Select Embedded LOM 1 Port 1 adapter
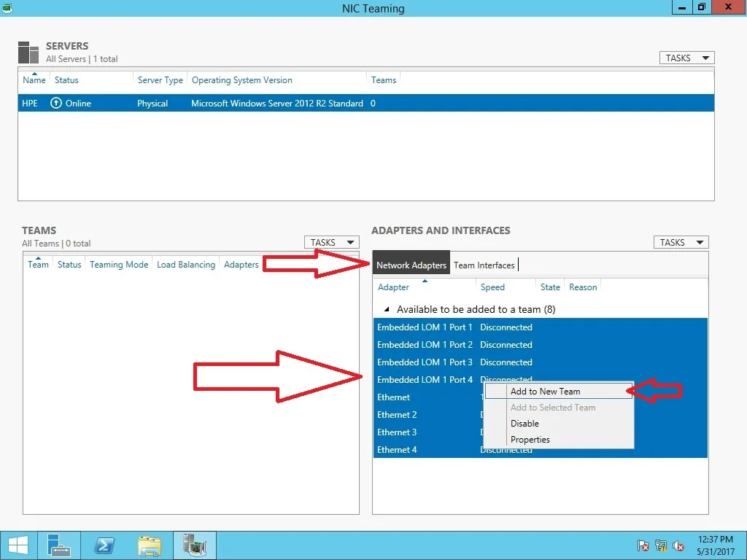 (541, 327)
